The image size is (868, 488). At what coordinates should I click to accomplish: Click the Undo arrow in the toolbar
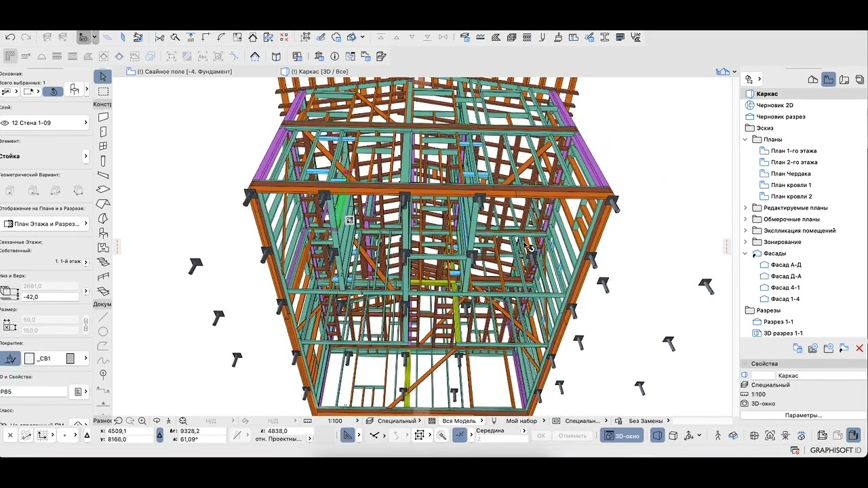(9, 37)
